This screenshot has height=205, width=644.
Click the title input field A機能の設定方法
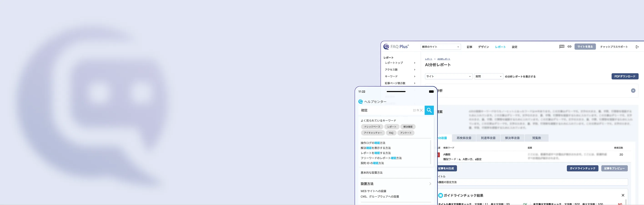(533, 182)
